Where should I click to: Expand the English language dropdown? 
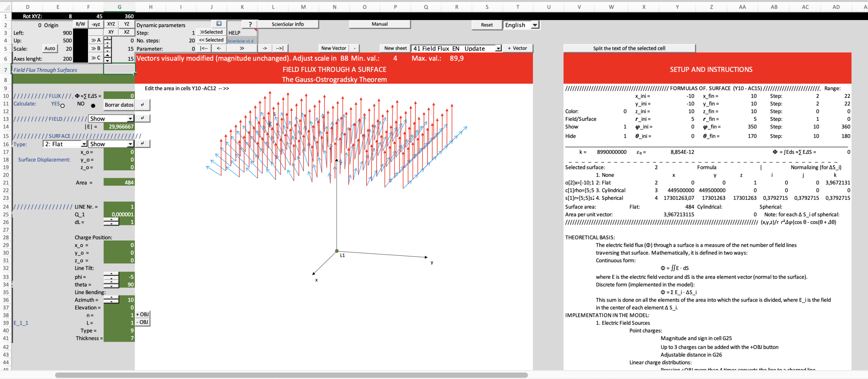pos(535,25)
